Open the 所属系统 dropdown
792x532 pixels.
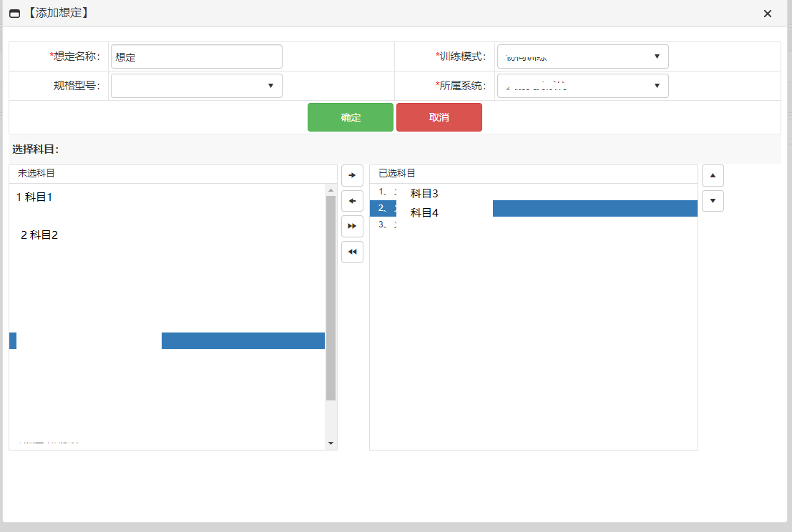[582, 86]
